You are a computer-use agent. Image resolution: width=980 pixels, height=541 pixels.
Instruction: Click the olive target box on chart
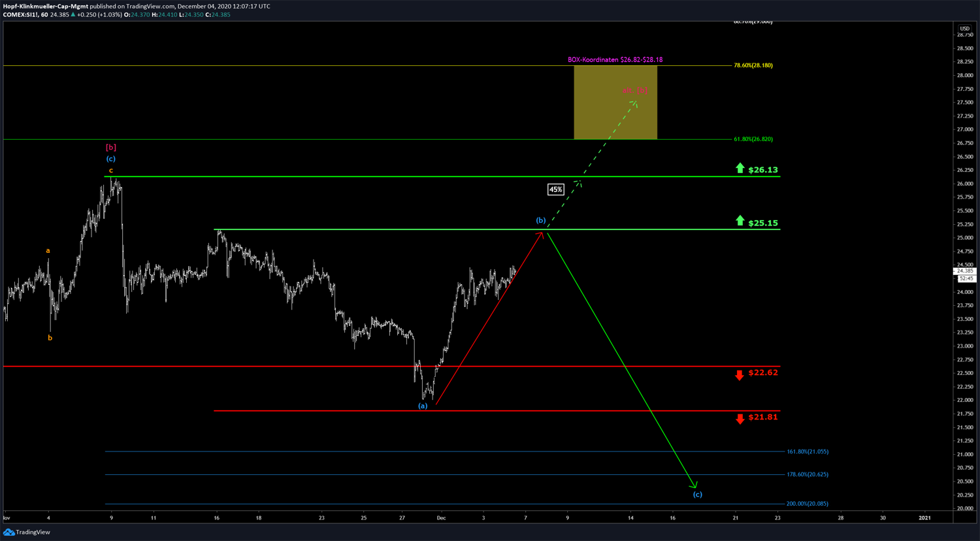pyautogui.click(x=615, y=103)
